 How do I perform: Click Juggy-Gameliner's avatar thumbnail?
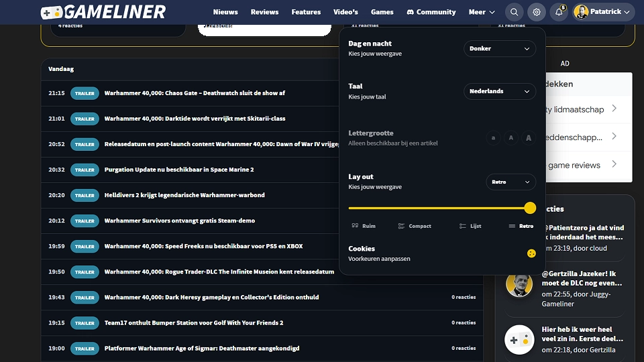pos(519,284)
